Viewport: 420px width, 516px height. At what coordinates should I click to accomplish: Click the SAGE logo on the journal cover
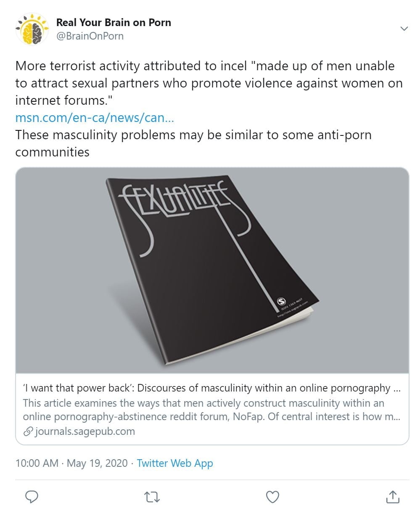pyautogui.click(x=282, y=301)
